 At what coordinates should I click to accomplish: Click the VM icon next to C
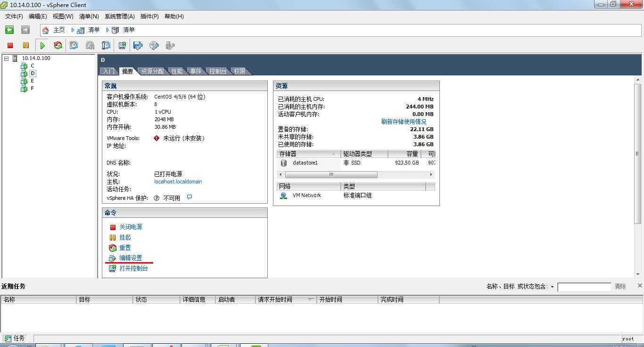click(24, 66)
